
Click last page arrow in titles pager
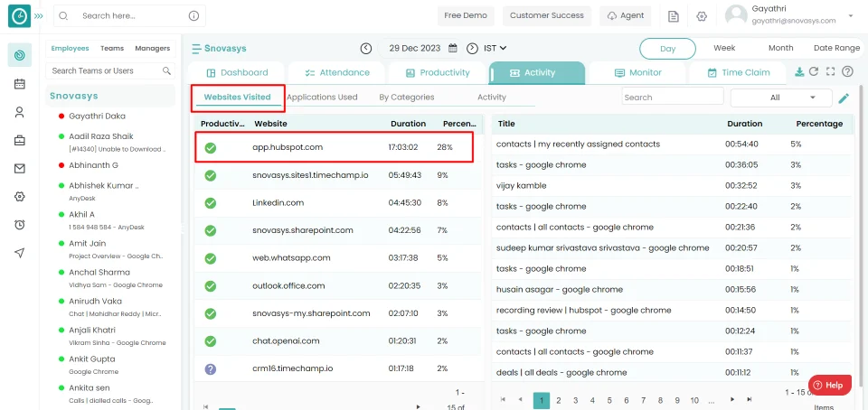[x=749, y=399]
